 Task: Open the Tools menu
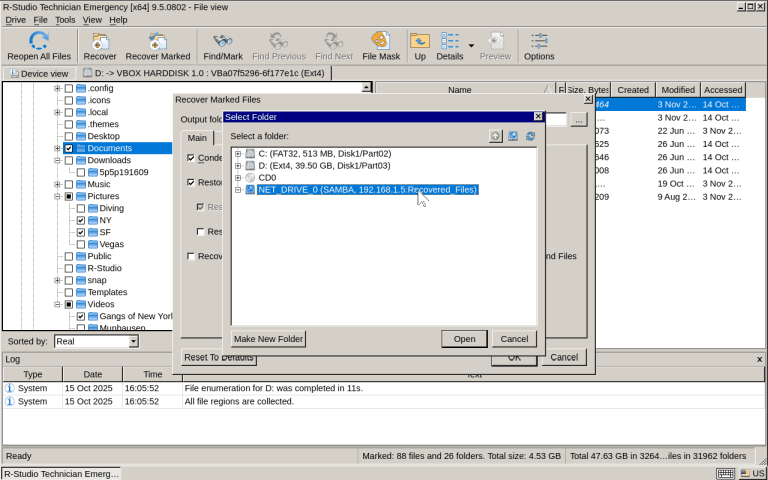tap(65, 20)
